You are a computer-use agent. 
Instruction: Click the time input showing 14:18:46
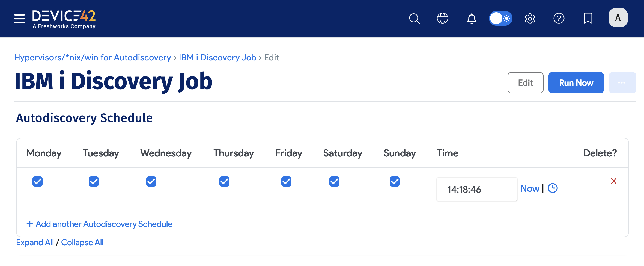tap(476, 189)
